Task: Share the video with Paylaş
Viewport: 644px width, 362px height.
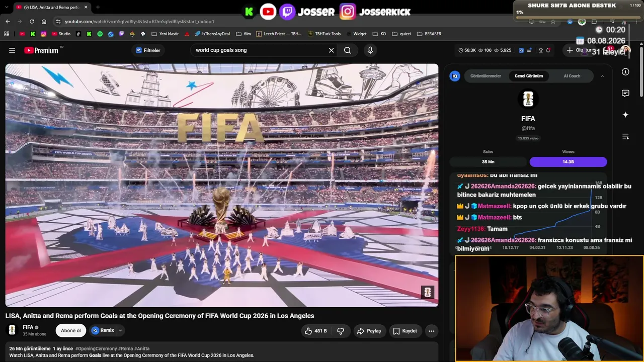Action: (x=369, y=331)
